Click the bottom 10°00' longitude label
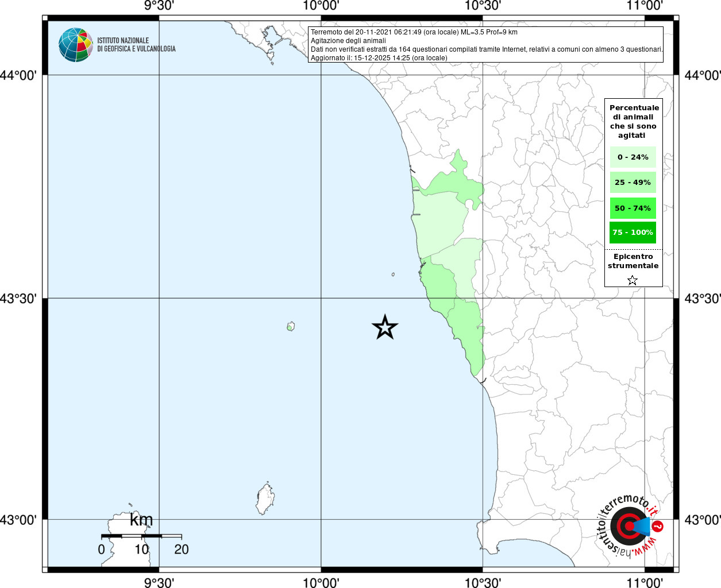Image resolution: width=721 pixels, height=588 pixels. [x=321, y=582]
